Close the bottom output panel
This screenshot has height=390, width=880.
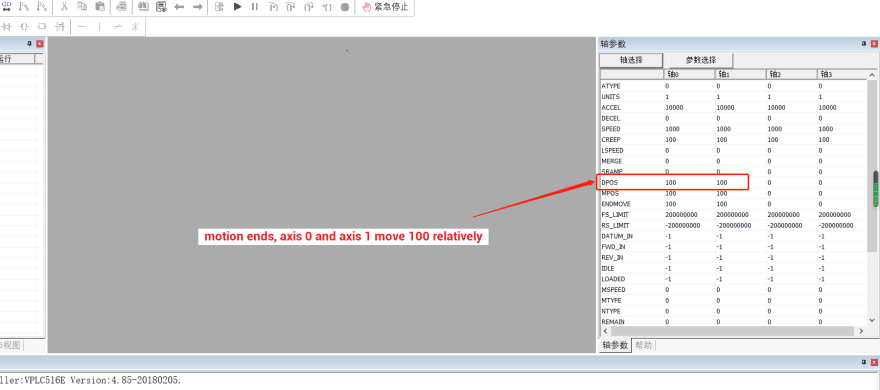click(874, 363)
